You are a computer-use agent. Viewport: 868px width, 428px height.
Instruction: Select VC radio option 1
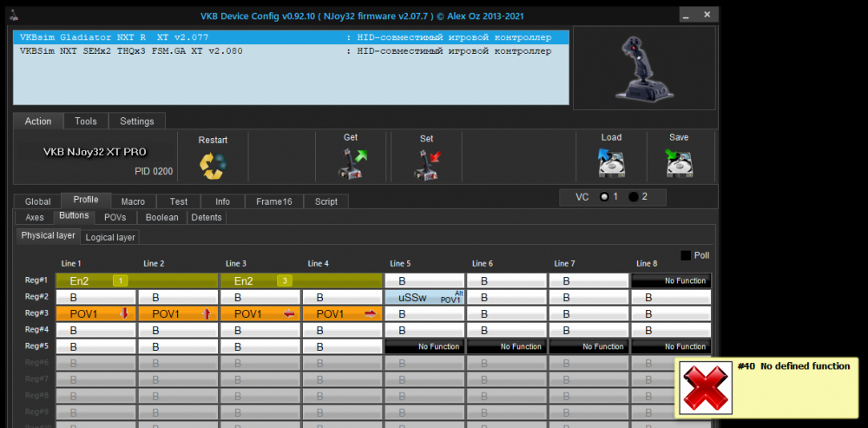point(604,196)
